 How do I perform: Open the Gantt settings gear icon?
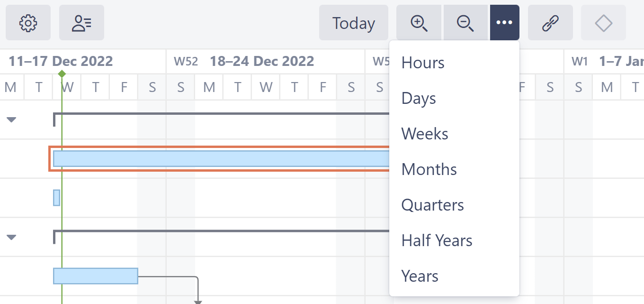point(28,23)
